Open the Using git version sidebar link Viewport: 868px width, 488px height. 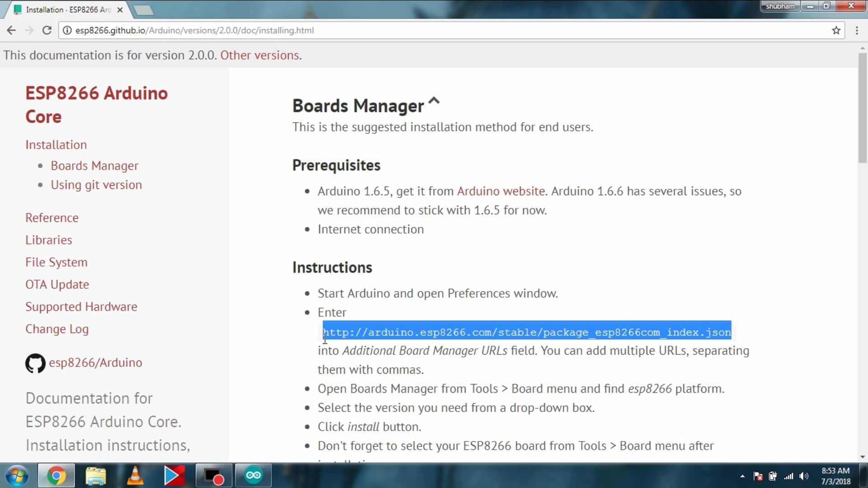click(x=96, y=185)
